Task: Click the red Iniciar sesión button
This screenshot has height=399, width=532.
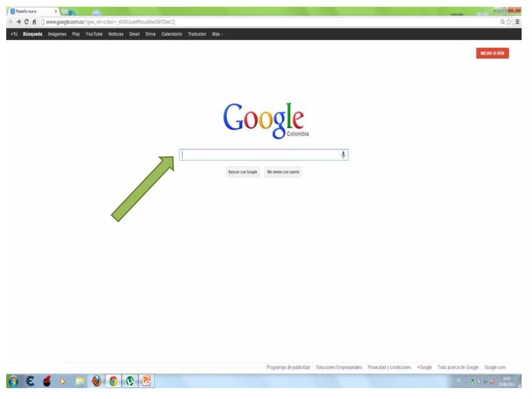Action: point(492,53)
